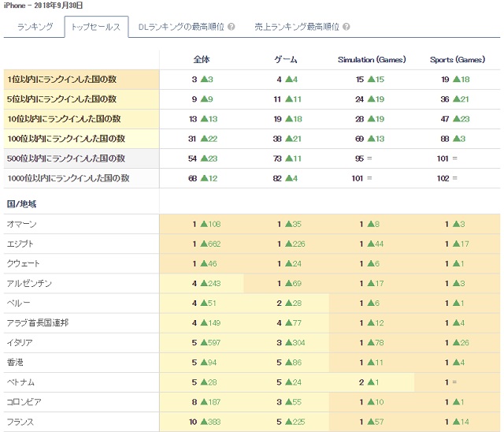Click the アルゼンチン country row
The height and width of the screenshot is (432, 504).
click(252, 283)
